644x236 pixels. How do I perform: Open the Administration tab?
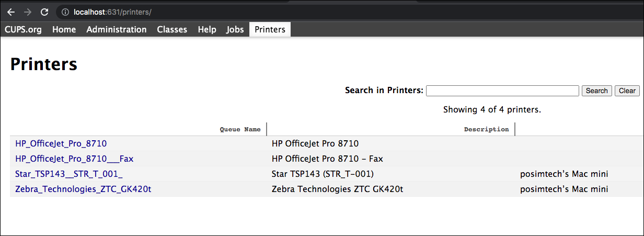point(117,29)
